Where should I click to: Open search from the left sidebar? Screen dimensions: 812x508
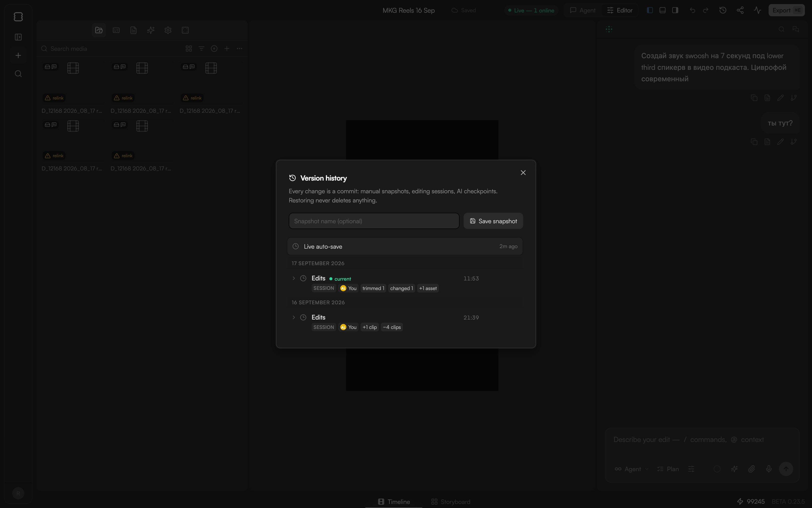click(18, 74)
